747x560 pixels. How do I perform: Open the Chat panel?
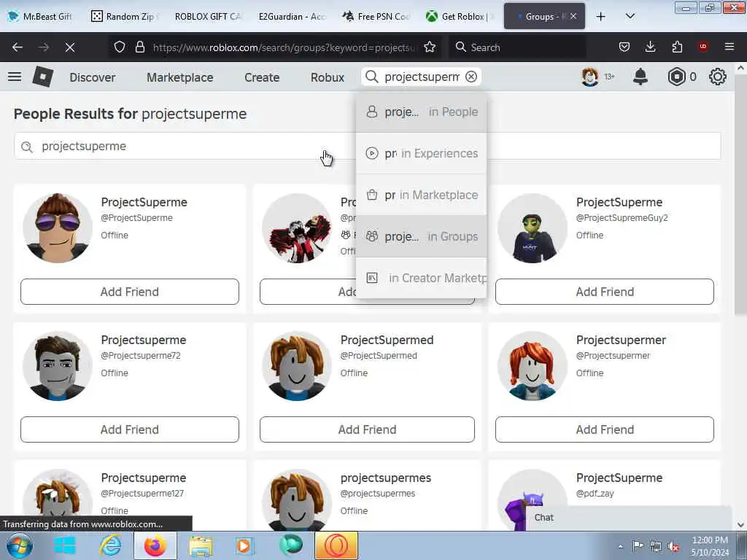(628, 518)
